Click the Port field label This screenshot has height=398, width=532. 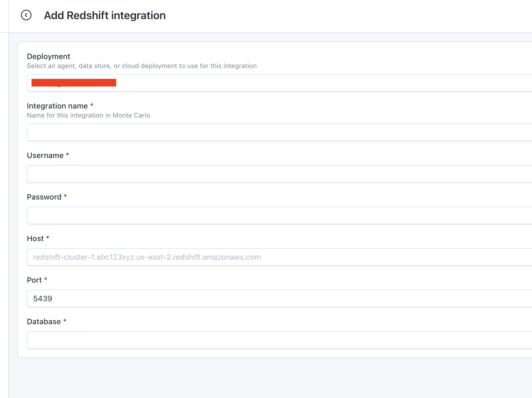pyautogui.click(x=34, y=280)
